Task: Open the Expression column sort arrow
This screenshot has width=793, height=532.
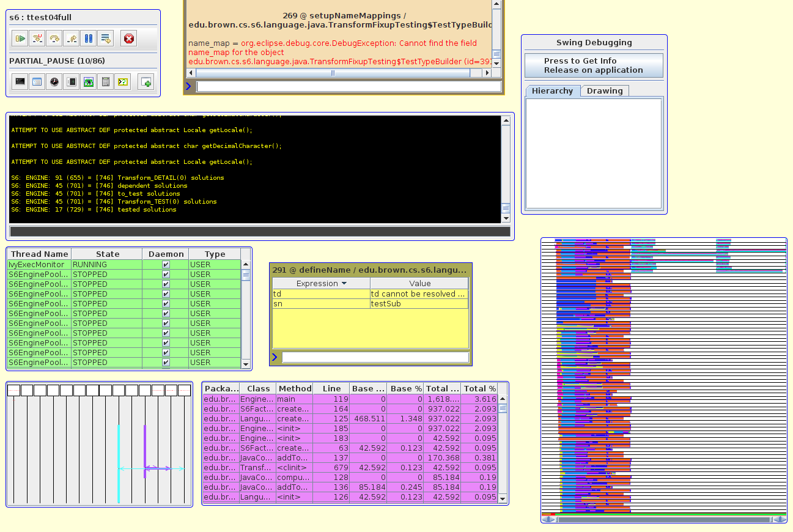Action: 344,284
